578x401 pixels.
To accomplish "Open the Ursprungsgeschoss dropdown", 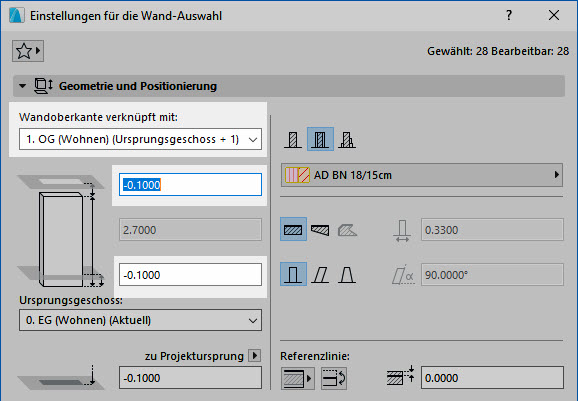I will (140, 320).
